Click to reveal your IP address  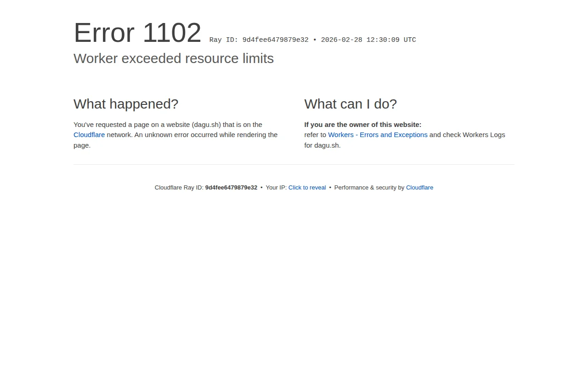click(x=307, y=188)
